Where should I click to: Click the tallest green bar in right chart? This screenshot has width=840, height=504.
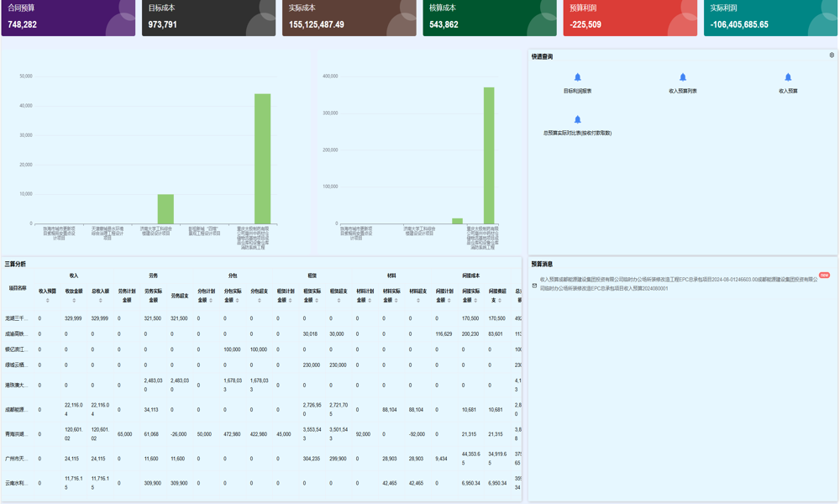(488, 155)
